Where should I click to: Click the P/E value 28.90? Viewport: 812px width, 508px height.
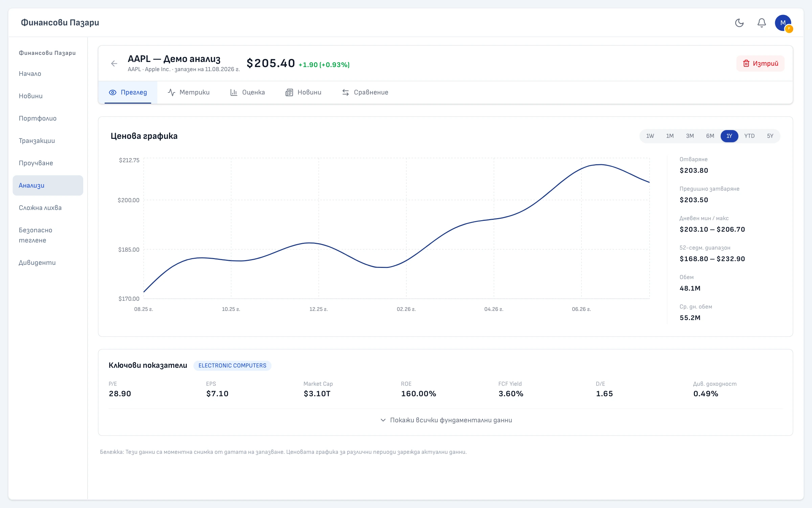(x=120, y=394)
